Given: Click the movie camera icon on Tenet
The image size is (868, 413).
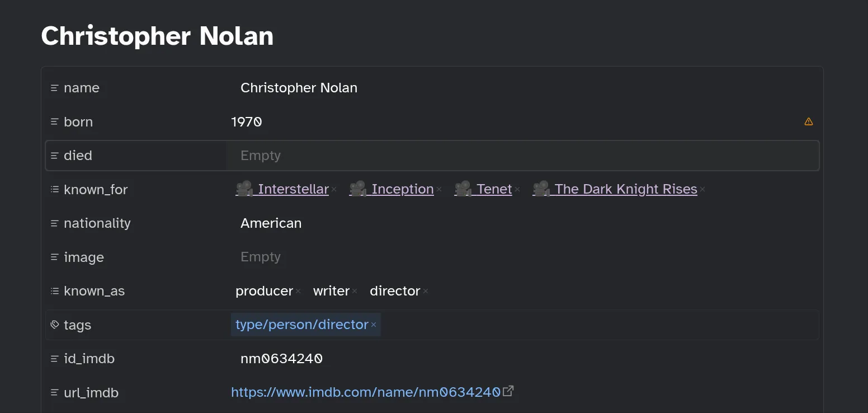Looking at the screenshot, I should [x=463, y=189].
